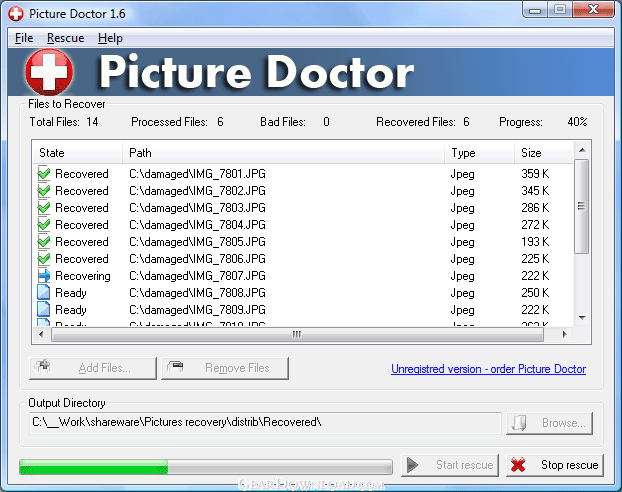Click the Output Directory path field
Screen dimensions: 622x492
(x=265, y=423)
